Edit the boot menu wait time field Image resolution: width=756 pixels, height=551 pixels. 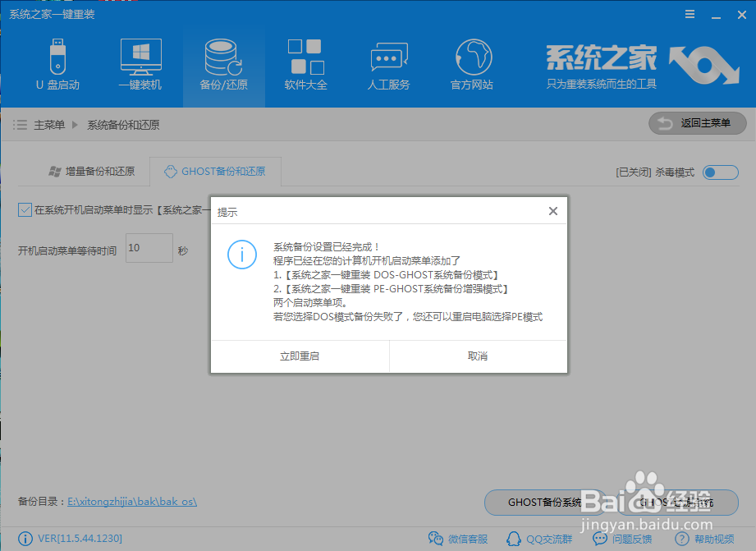pyautogui.click(x=149, y=248)
